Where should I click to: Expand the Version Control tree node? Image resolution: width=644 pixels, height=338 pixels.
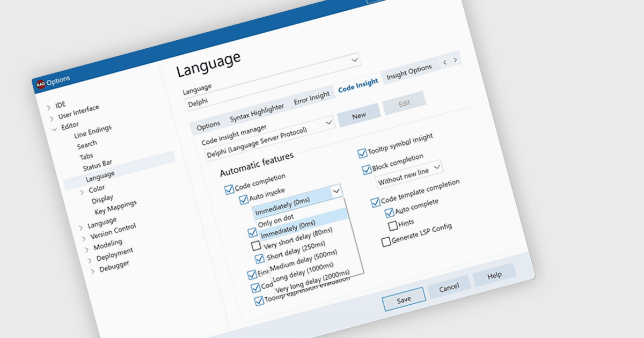83,238
